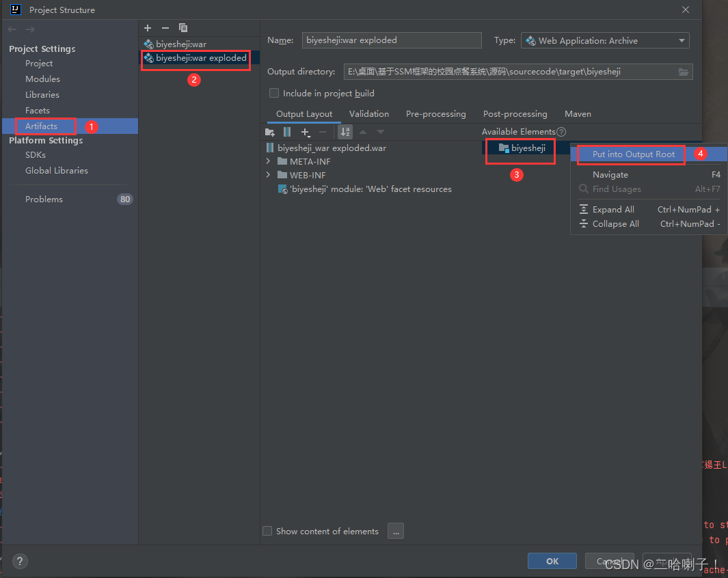Move selected element up
This screenshot has width=728, height=578.
[363, 133]
